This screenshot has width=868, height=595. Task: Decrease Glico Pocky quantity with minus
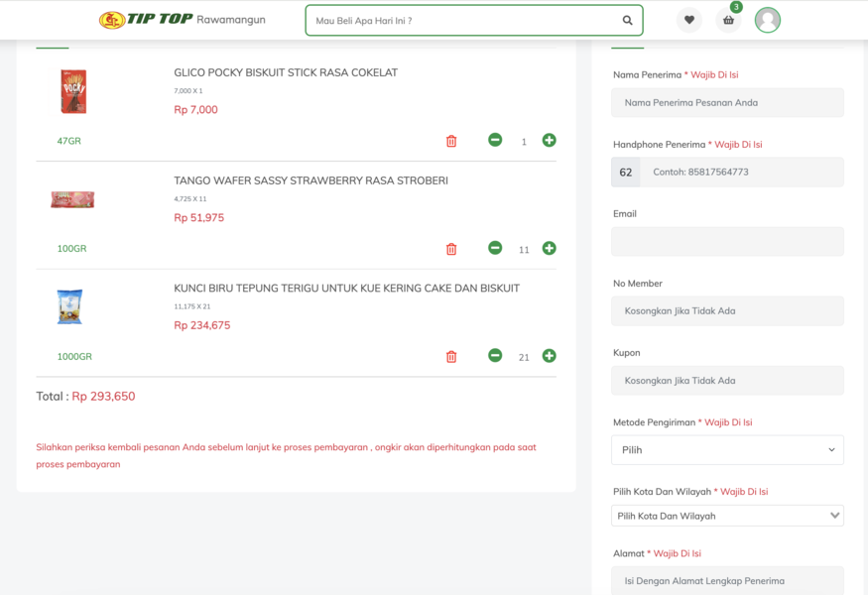click(495, 140)
